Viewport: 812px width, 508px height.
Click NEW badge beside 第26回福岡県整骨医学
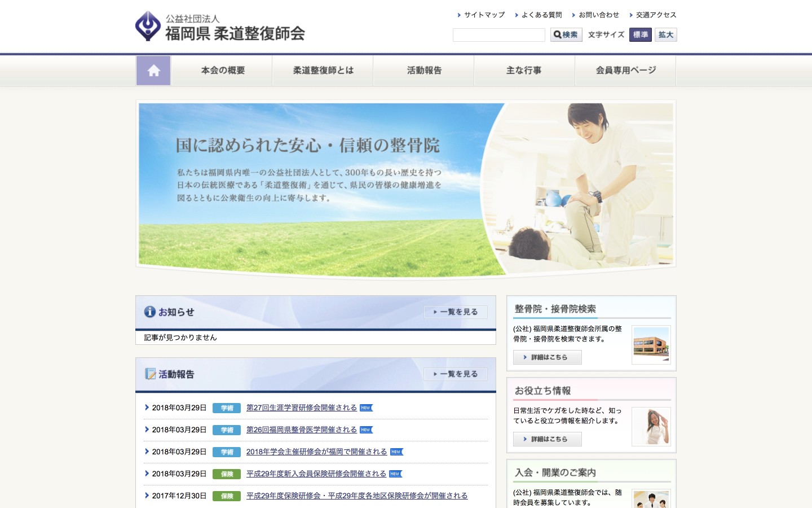click(x=367, y=430)
